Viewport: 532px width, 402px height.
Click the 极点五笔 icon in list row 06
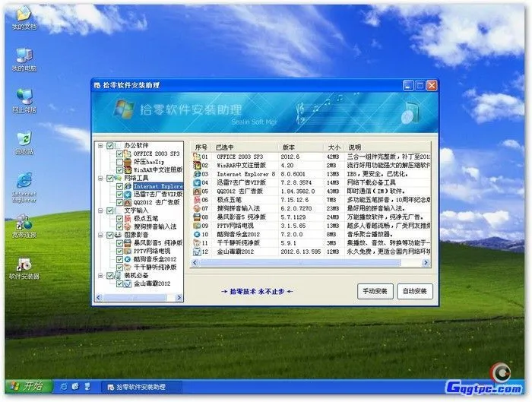pos(197,200)
